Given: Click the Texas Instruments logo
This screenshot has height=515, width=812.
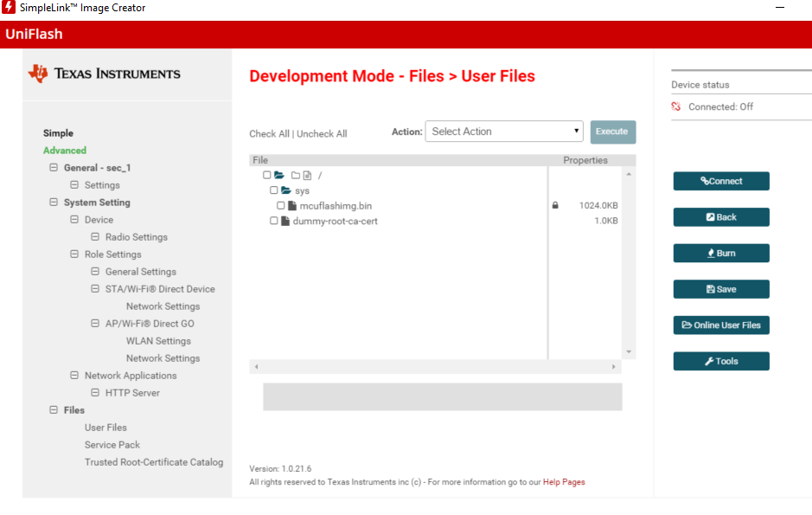Looking at the screenshot, I should (x=104, y=74).
